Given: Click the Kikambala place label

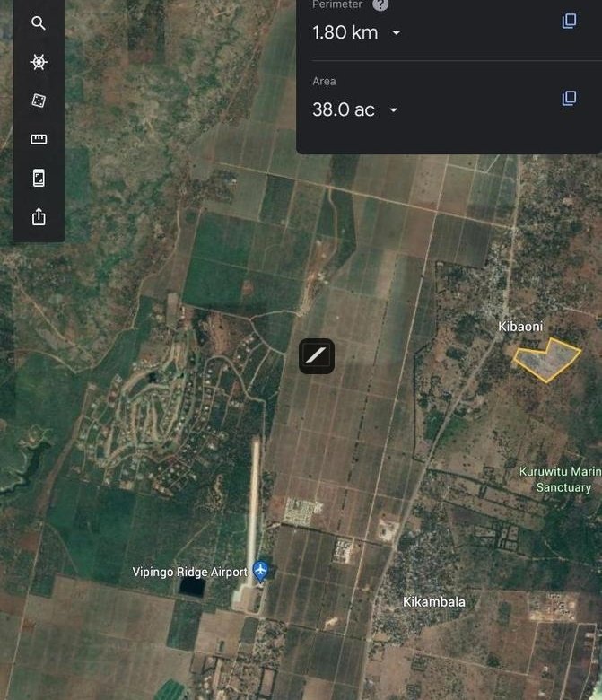Looking at the screenshot, I should coord(434,602).
